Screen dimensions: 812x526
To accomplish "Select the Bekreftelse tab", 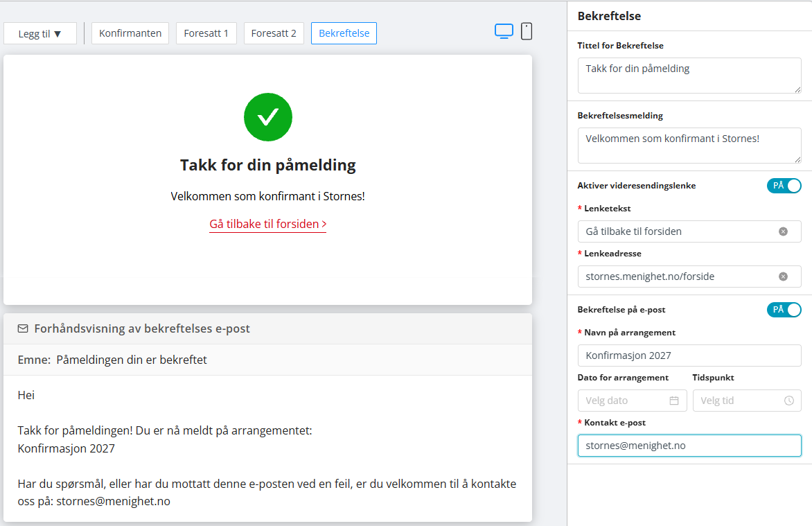I will tap(344, 33).
